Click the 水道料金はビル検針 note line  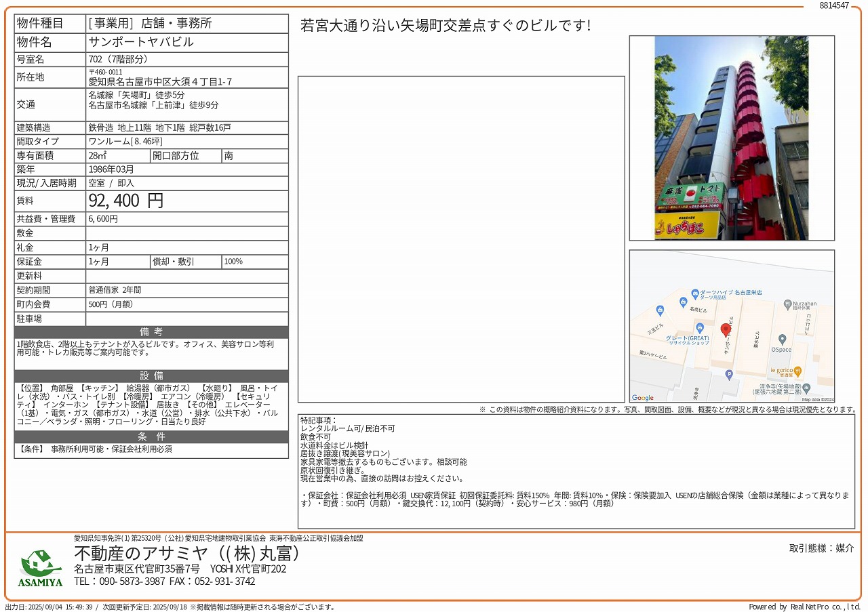[334, 445]
